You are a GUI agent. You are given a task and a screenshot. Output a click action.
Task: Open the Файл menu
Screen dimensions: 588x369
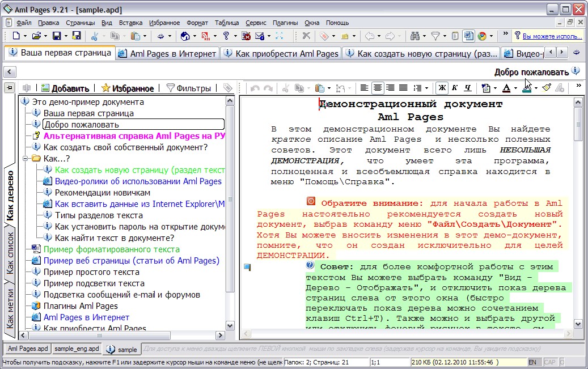click(x=24, y=23)
